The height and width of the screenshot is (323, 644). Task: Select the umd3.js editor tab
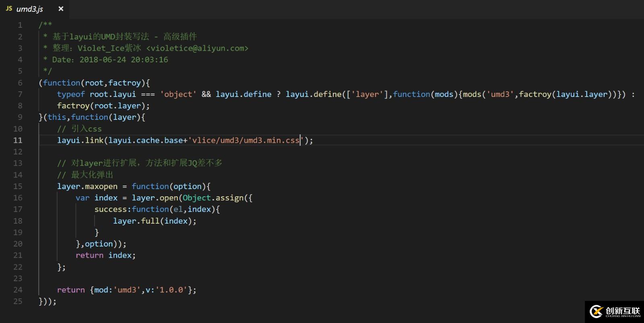(x=35, y=9)
